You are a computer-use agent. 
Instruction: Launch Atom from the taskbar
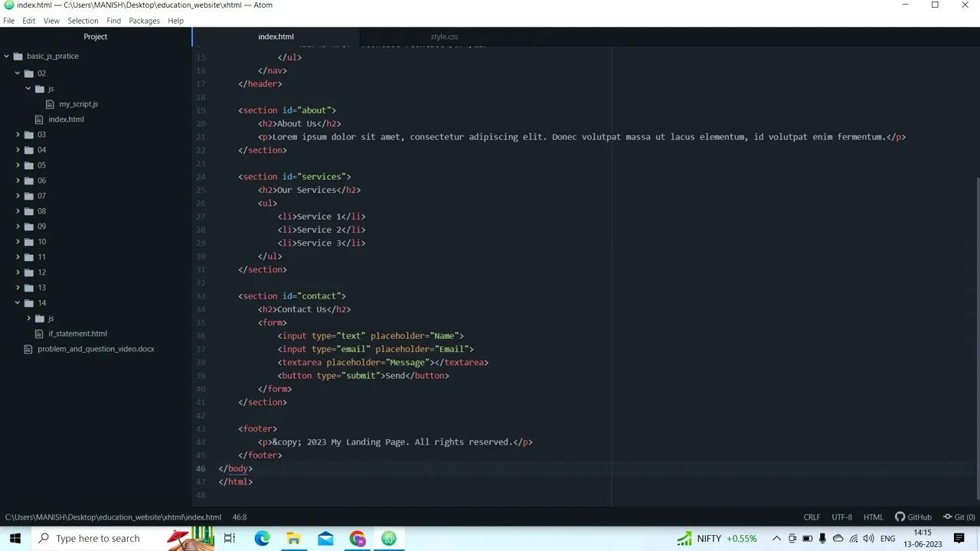389,538
